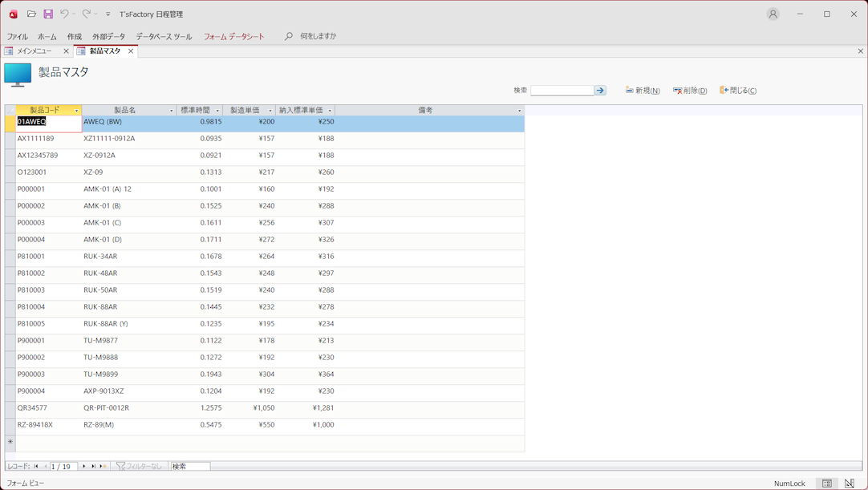Open the 備考 column header dropdown

[519, 111]
